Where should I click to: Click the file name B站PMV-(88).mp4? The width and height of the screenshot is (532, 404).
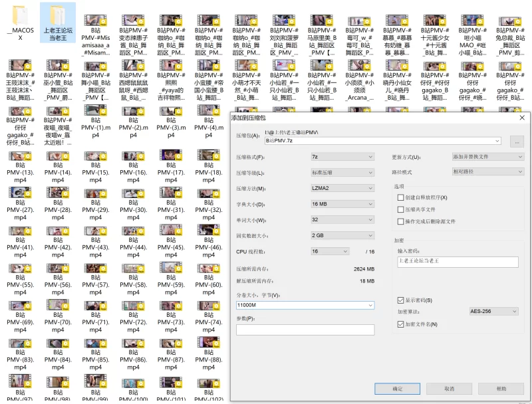pyautogui.click(x=208, y=359)
